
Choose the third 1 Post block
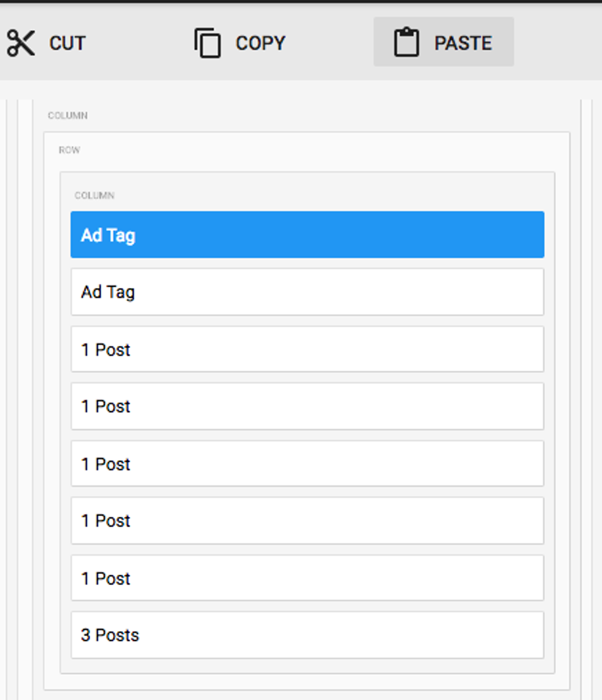tap(307, 463)
